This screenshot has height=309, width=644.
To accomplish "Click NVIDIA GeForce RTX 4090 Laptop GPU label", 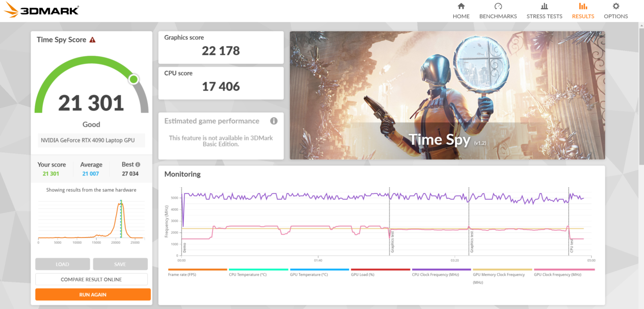I will (x=92, y=140).
